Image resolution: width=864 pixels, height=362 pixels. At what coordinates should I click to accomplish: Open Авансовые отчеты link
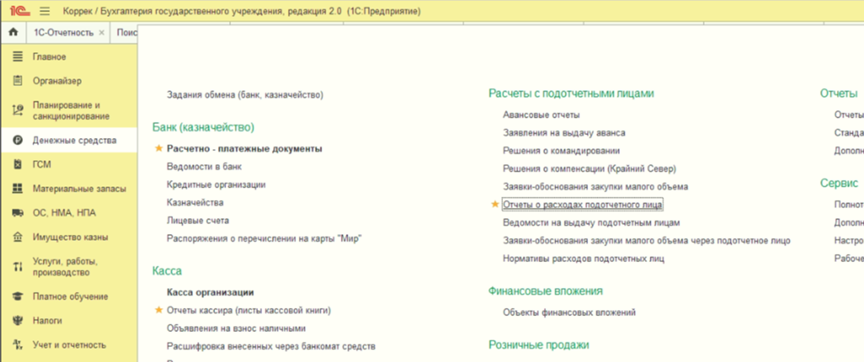(x=541, y=115)
